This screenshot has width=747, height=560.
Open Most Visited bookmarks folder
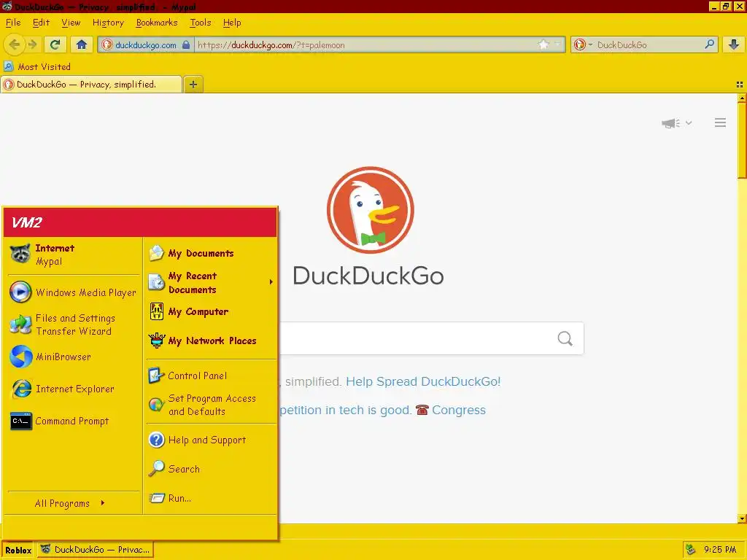coord(37,66)
